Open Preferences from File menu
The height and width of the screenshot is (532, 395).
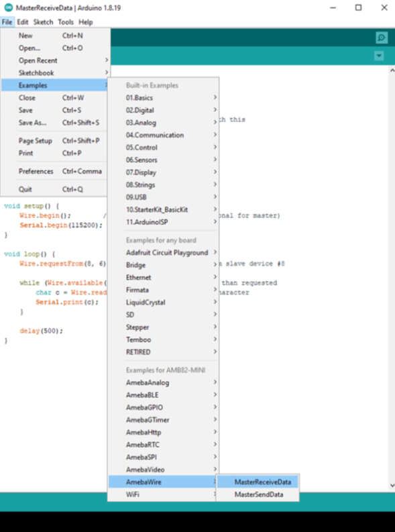pyautogui.click(x=54, y=171)
